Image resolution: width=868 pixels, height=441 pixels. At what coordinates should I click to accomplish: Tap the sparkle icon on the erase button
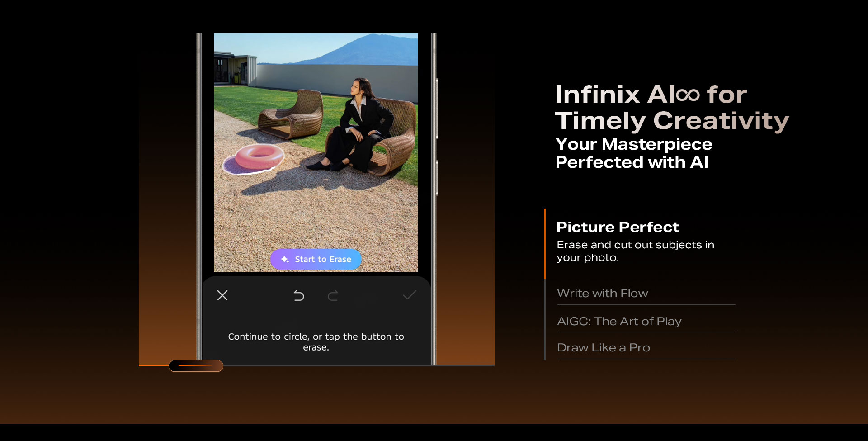pos(284,259)
